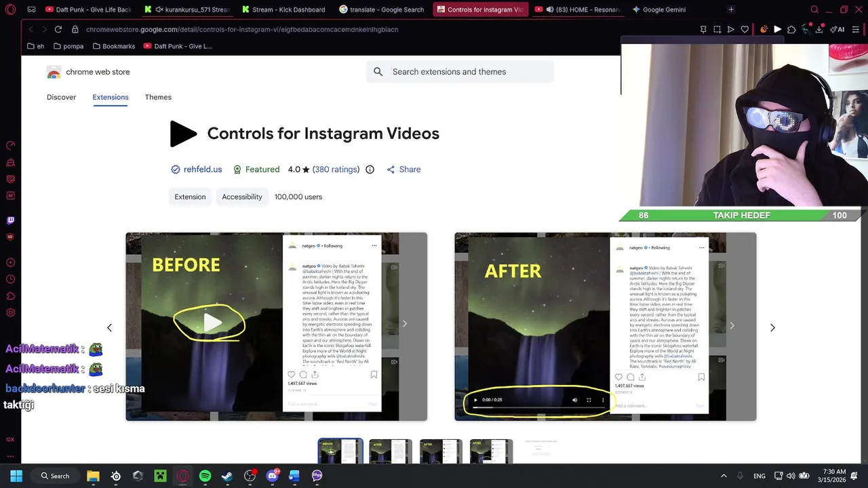Open File Explorer from the taskbar
The image size is (868, 488).
93,476
